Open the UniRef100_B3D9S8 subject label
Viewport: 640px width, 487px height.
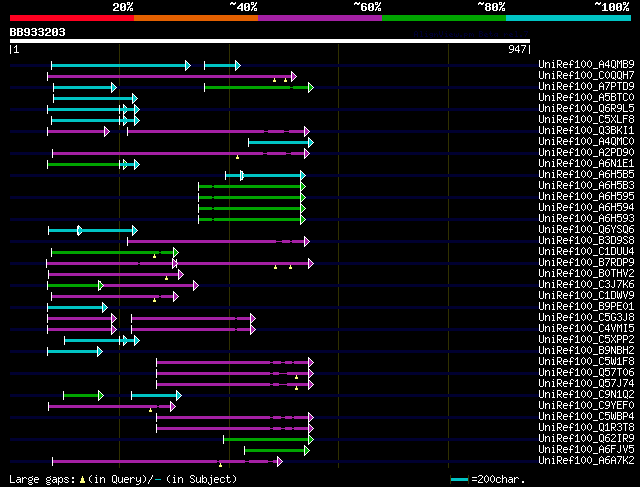pyautogui.click(x=586, y=240)
